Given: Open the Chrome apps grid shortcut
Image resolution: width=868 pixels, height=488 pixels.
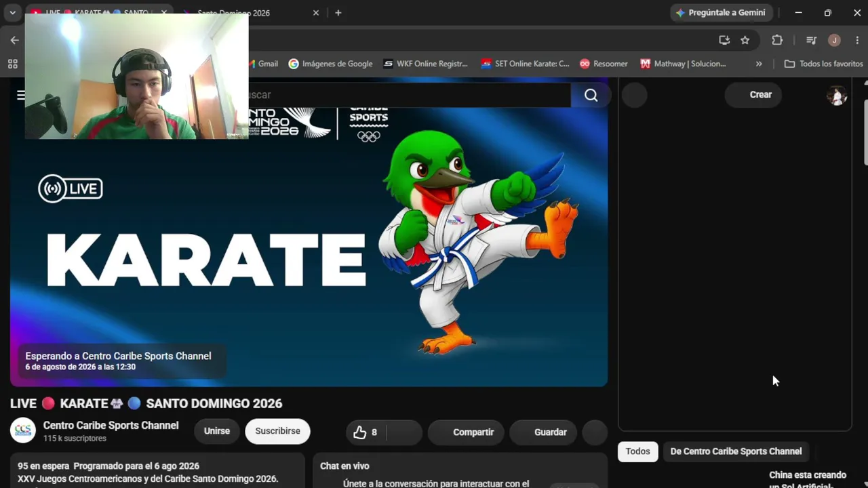Looking at the screenshot, I should (12, 64).
